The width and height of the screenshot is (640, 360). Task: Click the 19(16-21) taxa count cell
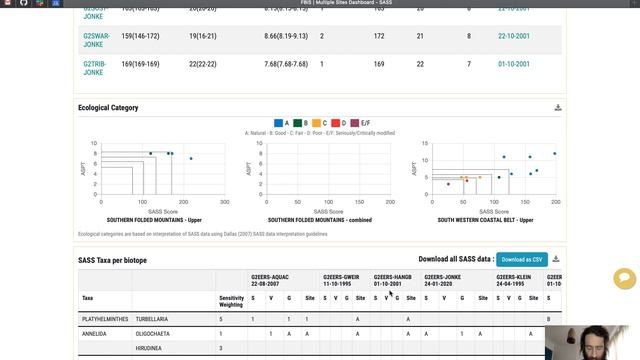click(202, 36)
